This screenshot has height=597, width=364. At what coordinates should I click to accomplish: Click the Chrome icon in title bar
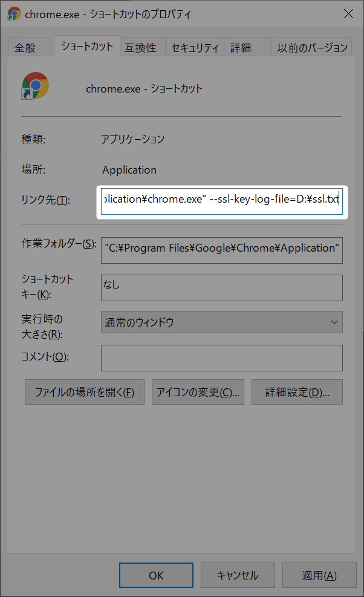[14, 14]
